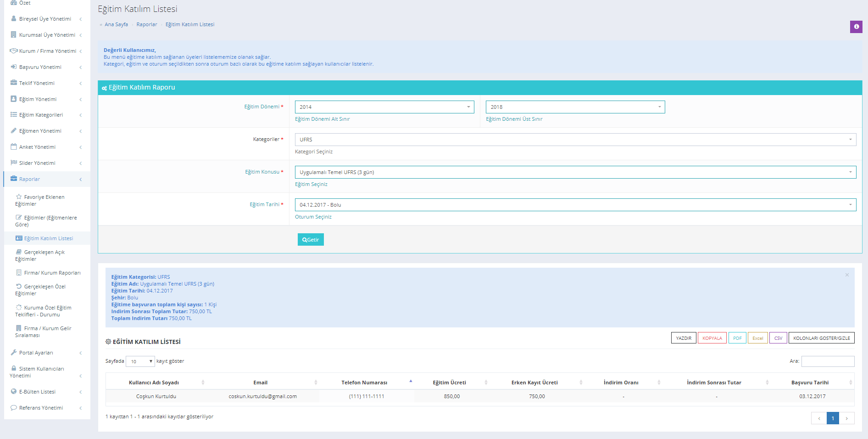Image resolution: width=868 pixels, height=439 pixels.
Task: Export the list using the CSV button
Action: pyautogui.click(x=778, y=338)
